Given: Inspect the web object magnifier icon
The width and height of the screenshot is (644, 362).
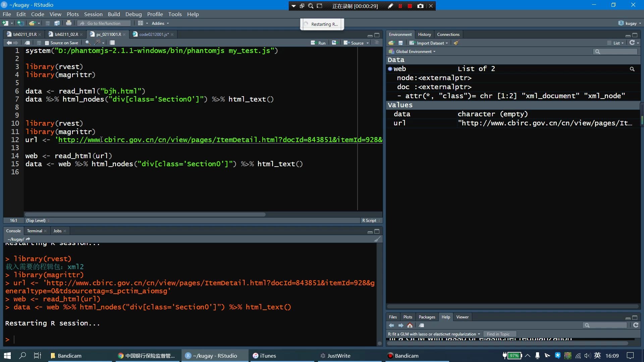Looking at the screenshot, I should click(632, 69).
